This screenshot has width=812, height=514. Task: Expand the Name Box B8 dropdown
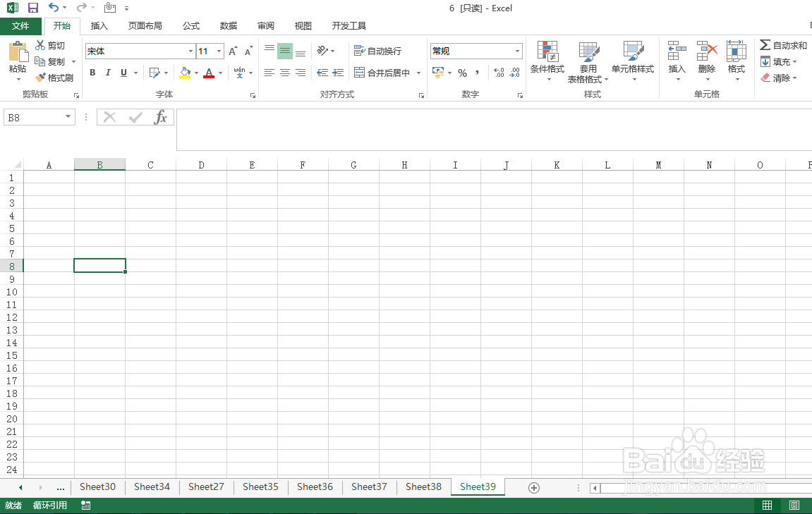tap(68, 117)
